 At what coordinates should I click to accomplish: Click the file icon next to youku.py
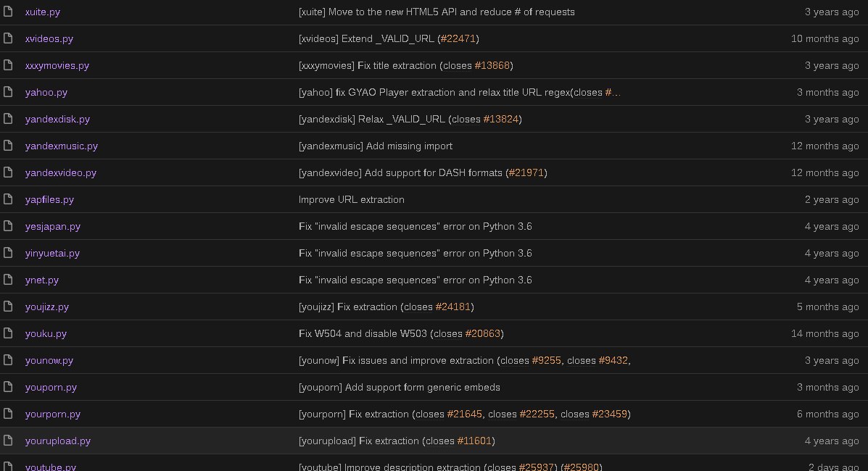point(8,333)
